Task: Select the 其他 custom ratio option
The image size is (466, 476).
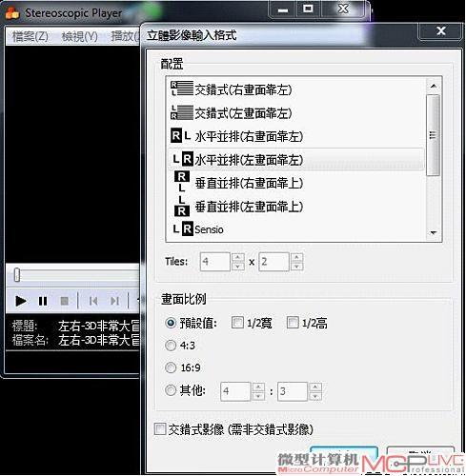Action: coord(171,390)
